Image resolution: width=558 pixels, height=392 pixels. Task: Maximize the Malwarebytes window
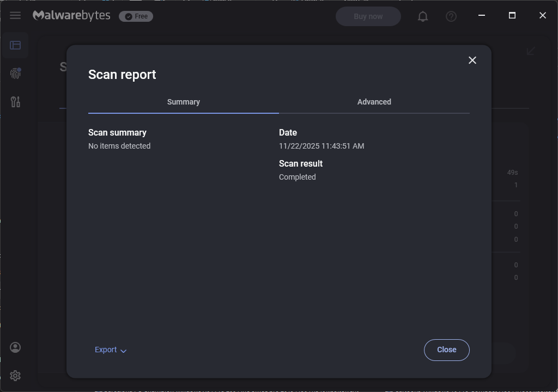(x=512, y=15)
